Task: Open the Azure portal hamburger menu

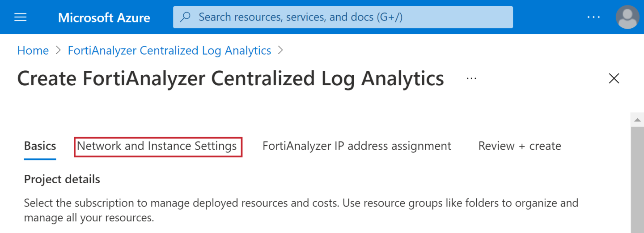Action: (21, 17)
